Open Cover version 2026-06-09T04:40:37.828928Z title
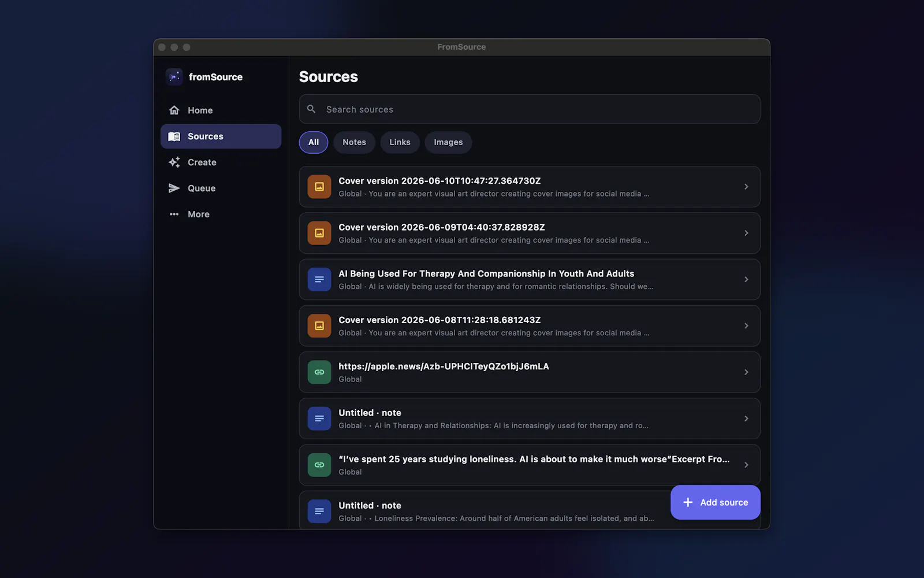The image size is (924, 578). pyautogui.click(x=442, y=227)
